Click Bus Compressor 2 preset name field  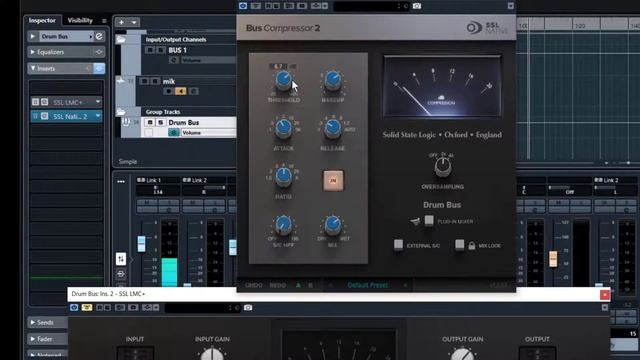click(365, 6)
